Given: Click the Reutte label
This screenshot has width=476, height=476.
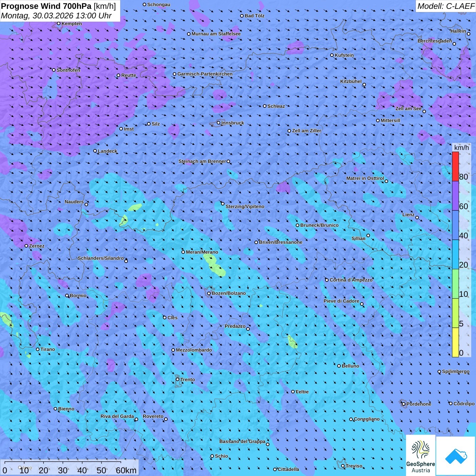Looking at the screenshot, I should click(129, 75).
